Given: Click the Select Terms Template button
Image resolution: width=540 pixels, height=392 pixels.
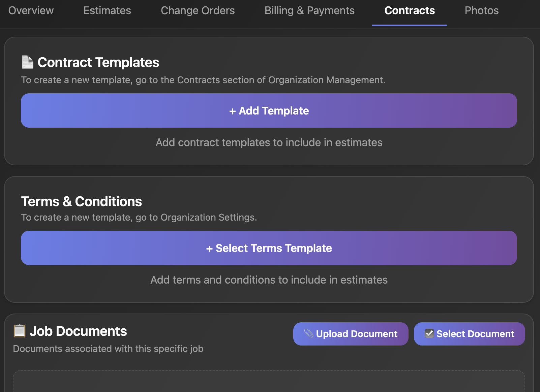Looking at the screenshot, I should coord(269,248).
